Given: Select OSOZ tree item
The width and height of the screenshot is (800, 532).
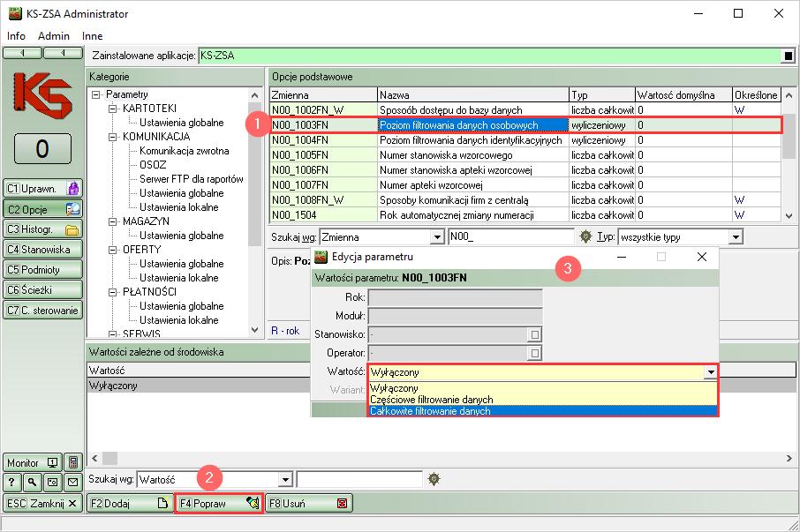Looking at the screenshot, I should 153,165.
